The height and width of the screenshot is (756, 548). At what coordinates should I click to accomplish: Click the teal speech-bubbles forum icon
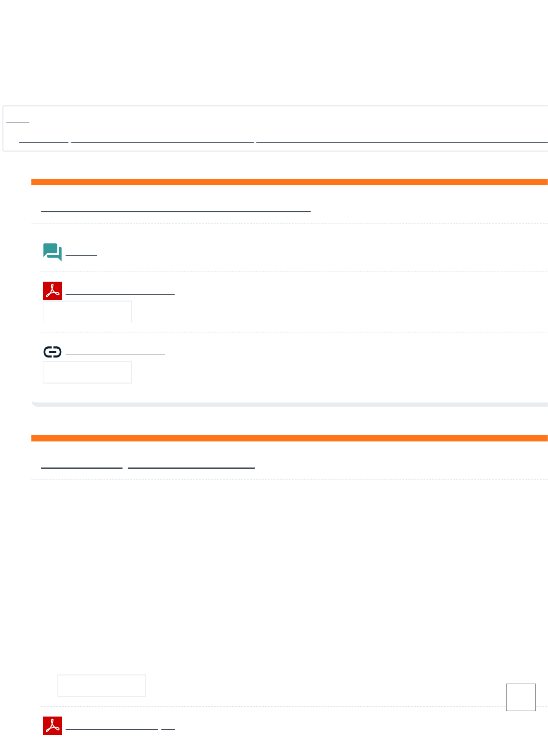53,252
